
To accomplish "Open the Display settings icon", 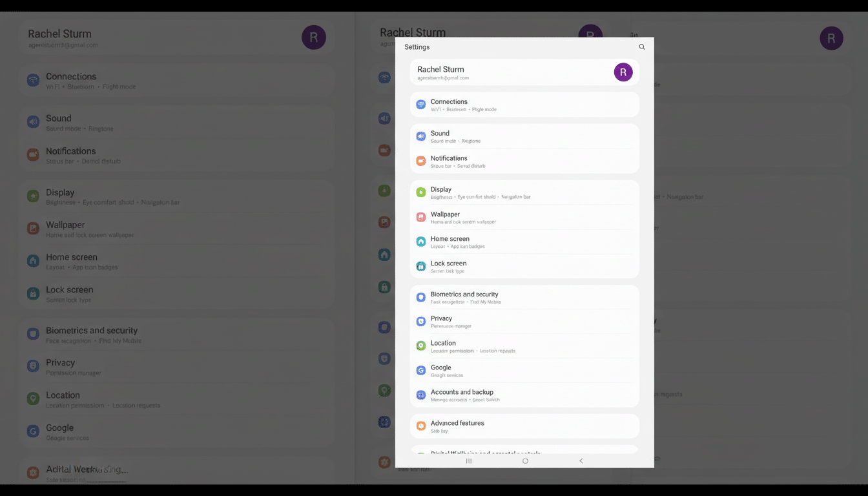I will click(x=420, y=192).
